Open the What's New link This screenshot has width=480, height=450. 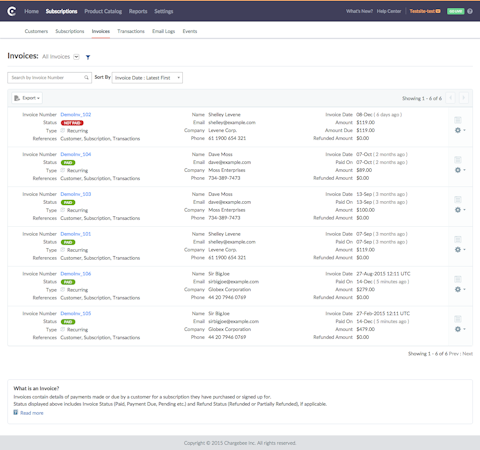point(359,11)
